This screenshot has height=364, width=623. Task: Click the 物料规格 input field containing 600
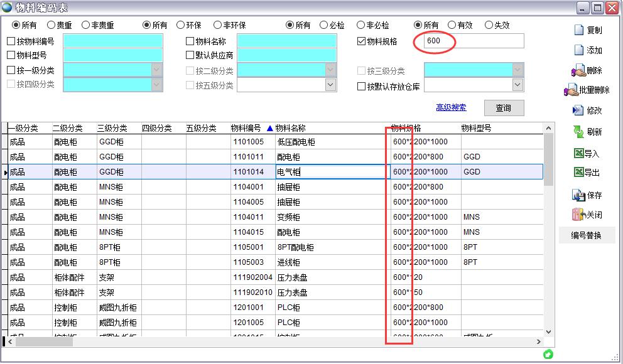click(x=471, y=41)
